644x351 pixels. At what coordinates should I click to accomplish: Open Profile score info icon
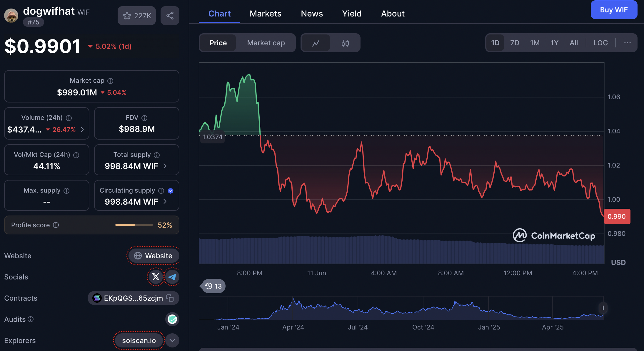coord(56,225)
